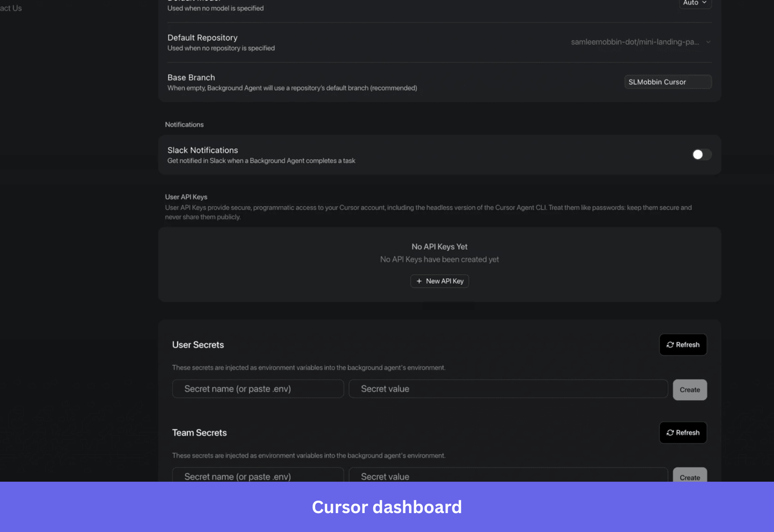
Task: Click the Team Secrets name field
Action: pyautogui.click(x=258, y=475)
